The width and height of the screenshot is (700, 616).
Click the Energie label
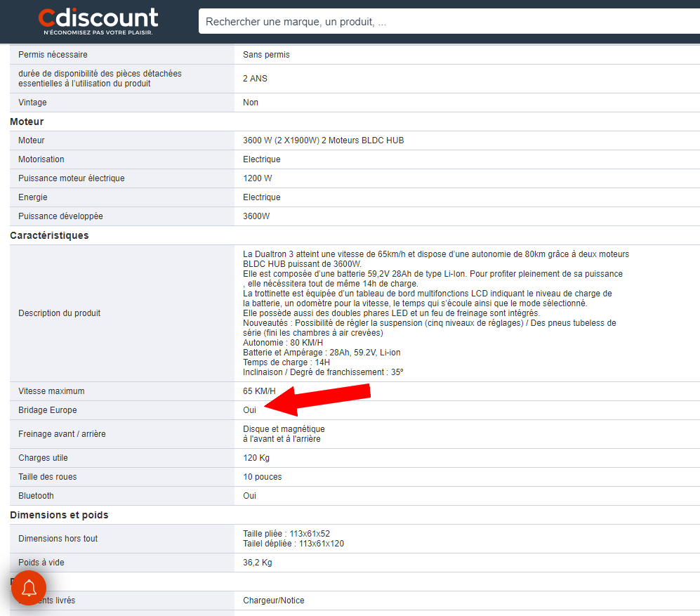tap(32, 197)
